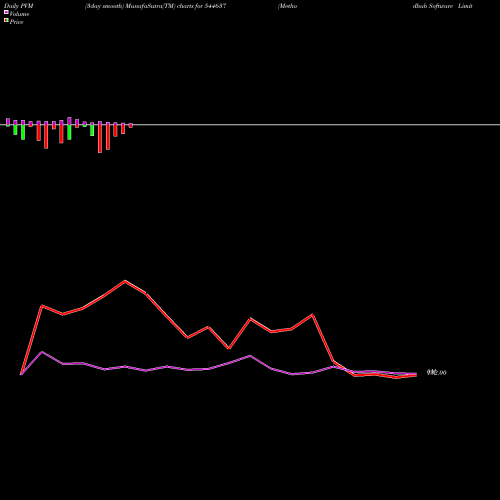Screen dimensions: 500x500
Task: Click the red-green Price legend swatch
Action: tap(6, 20)
